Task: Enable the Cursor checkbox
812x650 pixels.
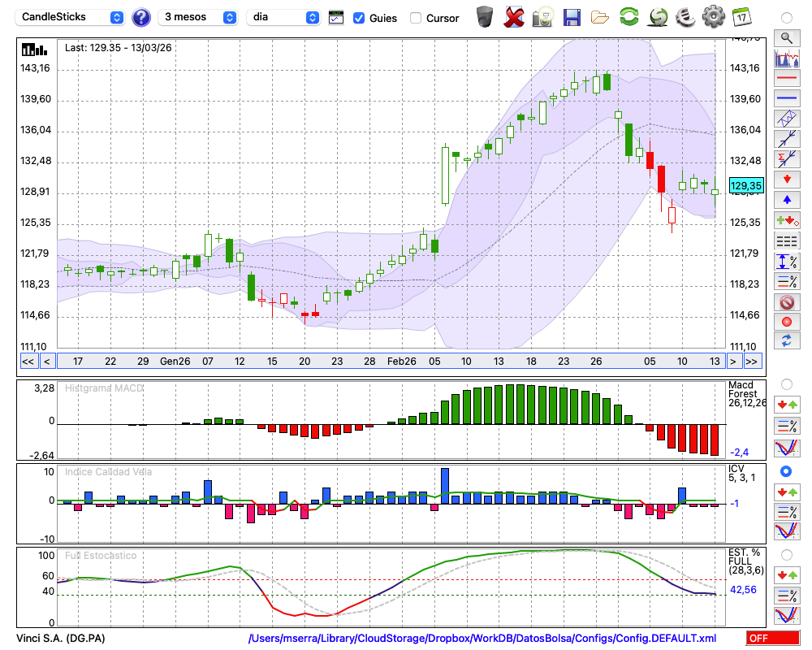Action: point(416,18)
